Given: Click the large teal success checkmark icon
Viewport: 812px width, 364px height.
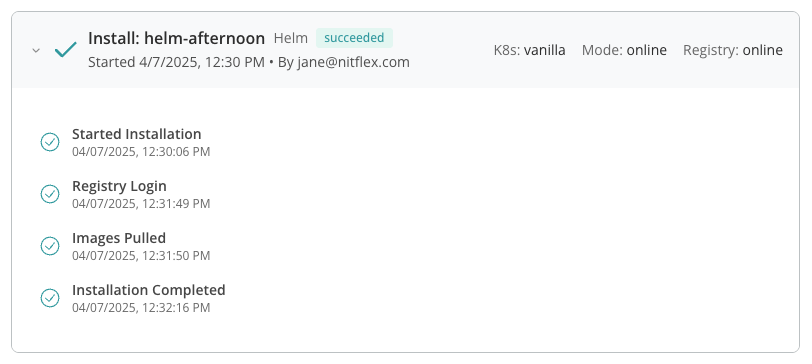Looking at the screenshot, I should [x=66, y=50].
